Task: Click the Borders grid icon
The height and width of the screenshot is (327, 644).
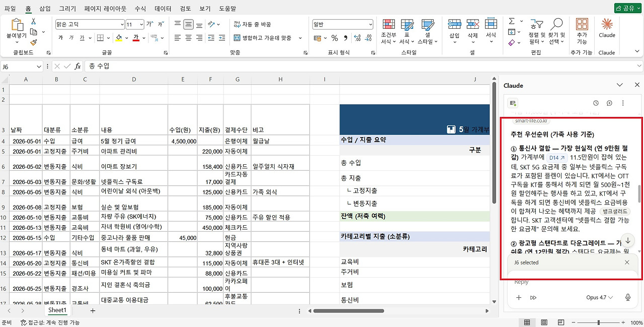Action: click(100, 38)
